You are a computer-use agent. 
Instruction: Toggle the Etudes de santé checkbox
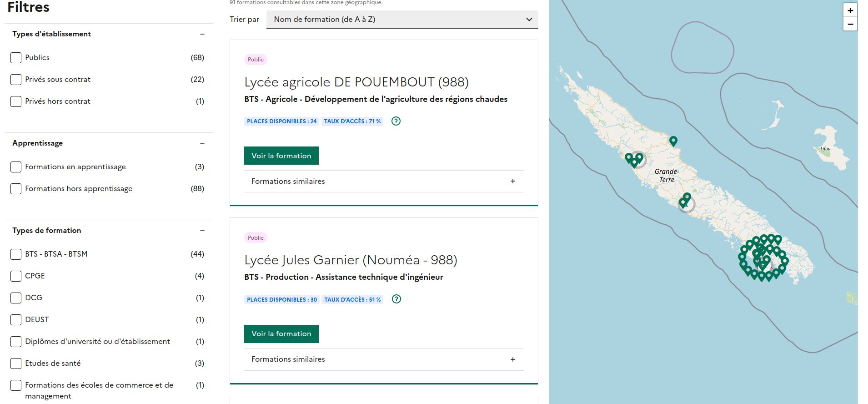tap(16, 364)
